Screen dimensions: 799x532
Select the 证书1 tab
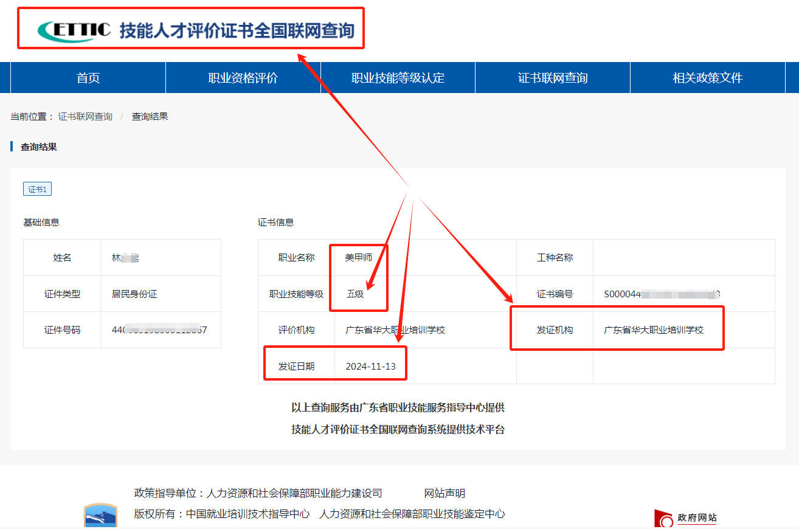(37, 189)
